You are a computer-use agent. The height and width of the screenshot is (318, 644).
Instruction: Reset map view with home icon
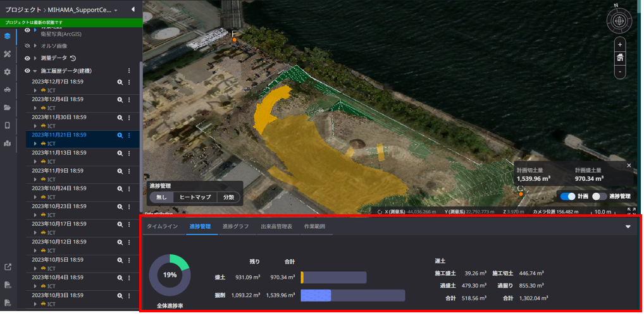[x=620, y=58]
